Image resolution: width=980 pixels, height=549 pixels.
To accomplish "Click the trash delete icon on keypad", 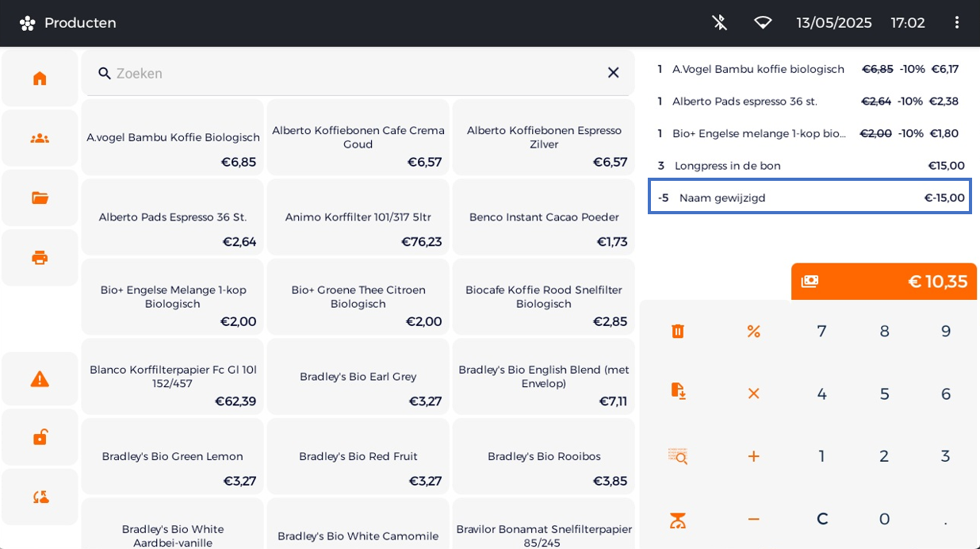I will click(677, 331).
